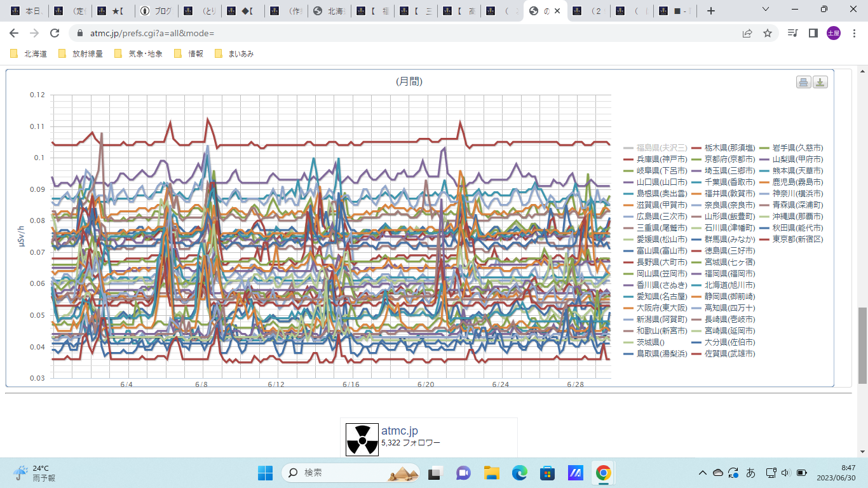Open the まいあみ bookmark folder
Image resolution: width=868 pixels, height=488 pixels.
(x=234, y=54)
